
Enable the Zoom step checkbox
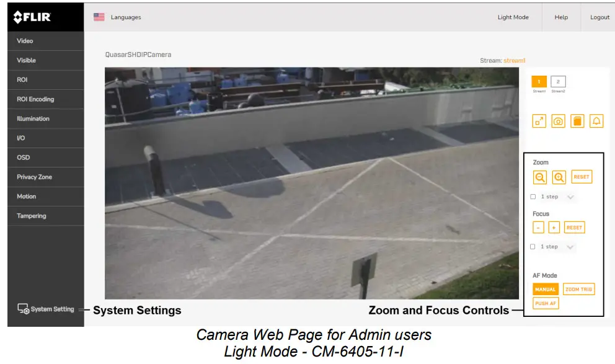(533, 197)
